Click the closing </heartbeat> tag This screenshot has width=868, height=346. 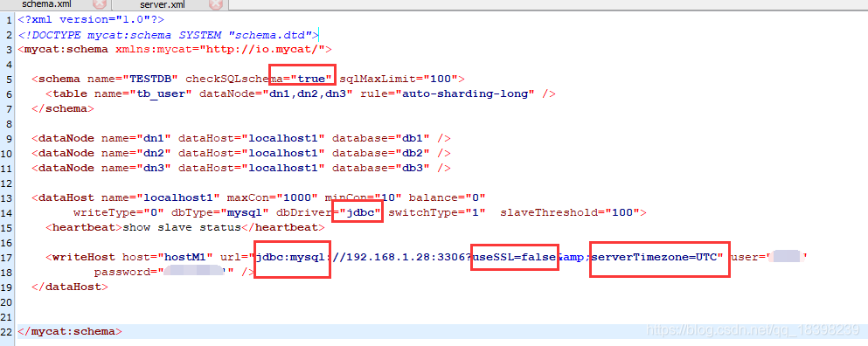(283, 227)
